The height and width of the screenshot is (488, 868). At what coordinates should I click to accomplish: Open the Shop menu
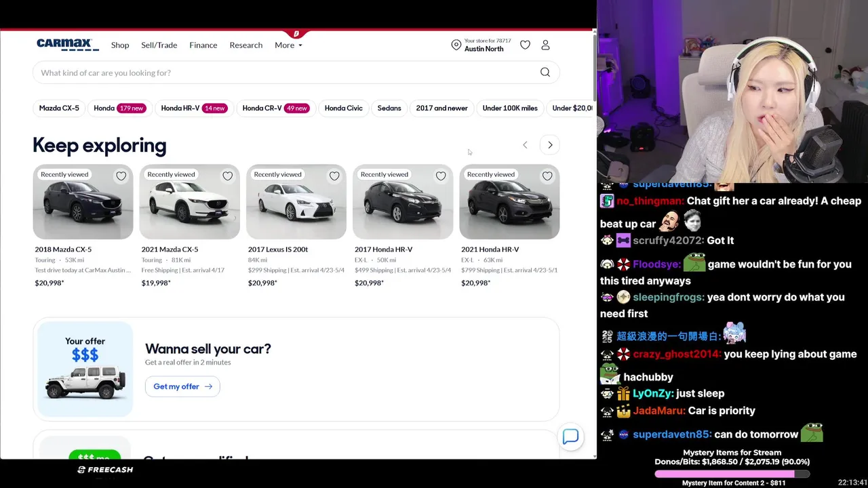(x=120, y=45)
